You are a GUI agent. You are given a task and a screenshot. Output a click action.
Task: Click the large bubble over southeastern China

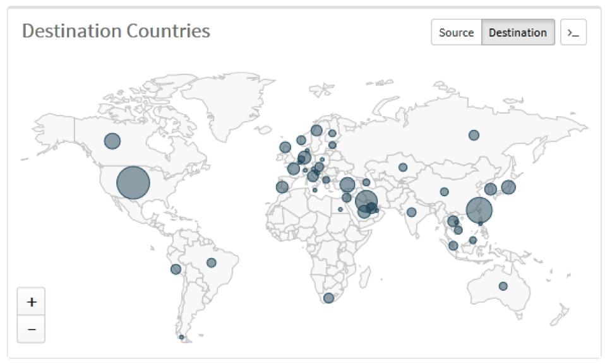479,211
